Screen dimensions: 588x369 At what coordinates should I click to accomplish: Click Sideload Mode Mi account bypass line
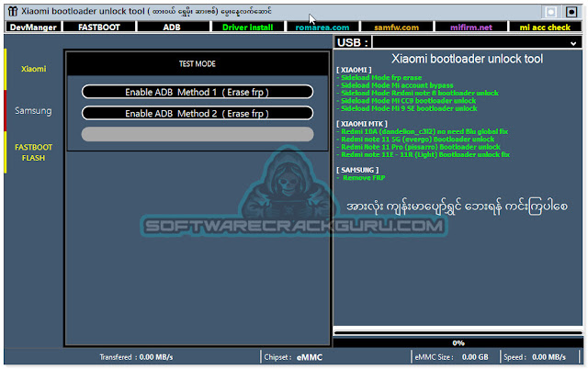[x=395, y=85]
